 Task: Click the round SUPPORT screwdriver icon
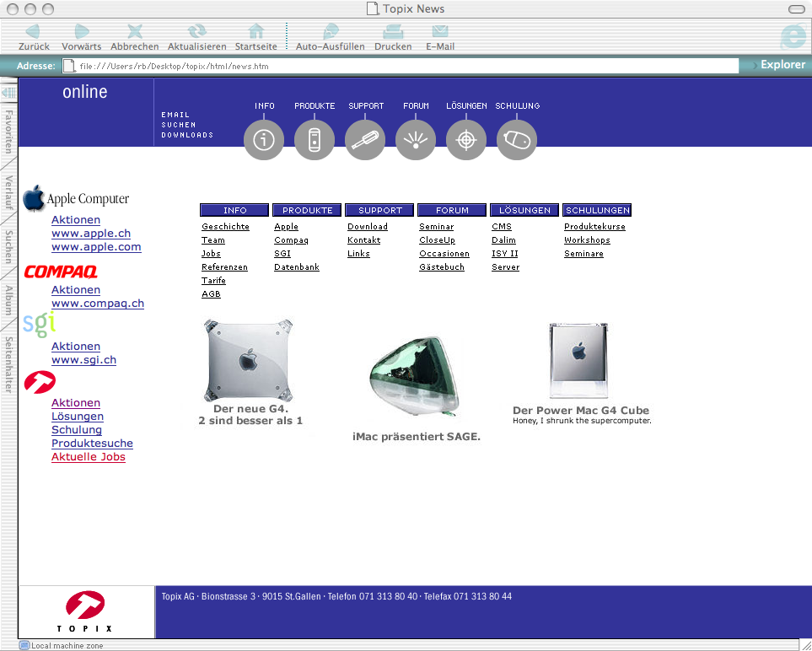pos(365,140)
